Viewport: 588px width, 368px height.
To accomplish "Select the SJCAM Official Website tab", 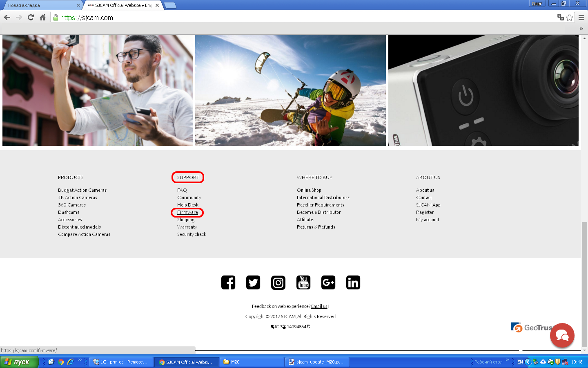I will (x=123, y=5).
